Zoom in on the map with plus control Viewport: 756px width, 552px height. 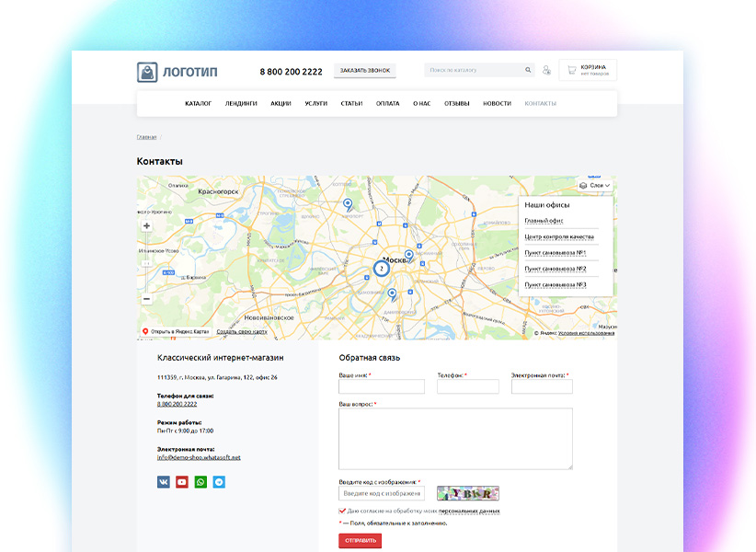(x=147, y=225)
